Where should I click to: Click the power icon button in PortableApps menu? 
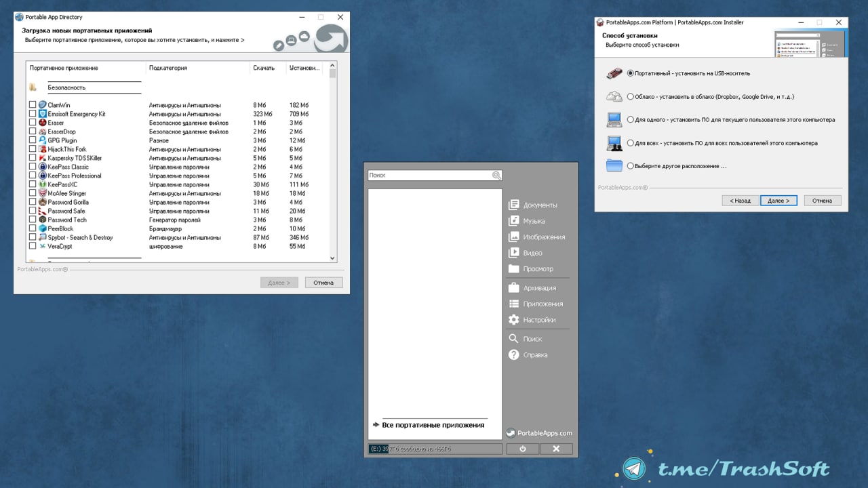click(522, 449)
